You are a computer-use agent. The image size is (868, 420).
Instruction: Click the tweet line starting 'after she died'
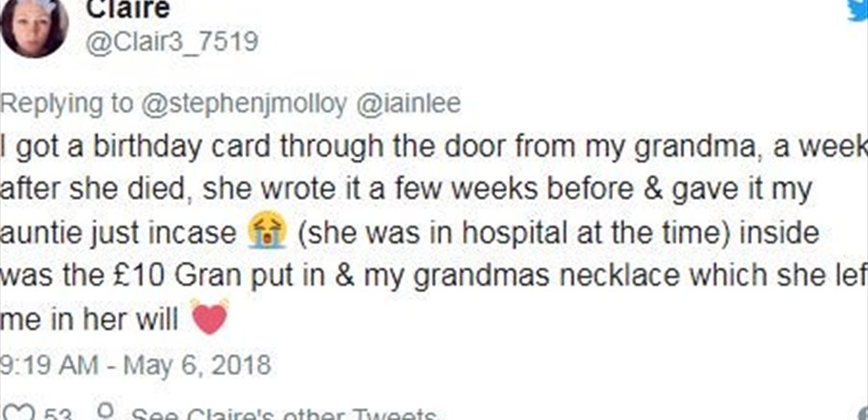[x=406, y=189]
